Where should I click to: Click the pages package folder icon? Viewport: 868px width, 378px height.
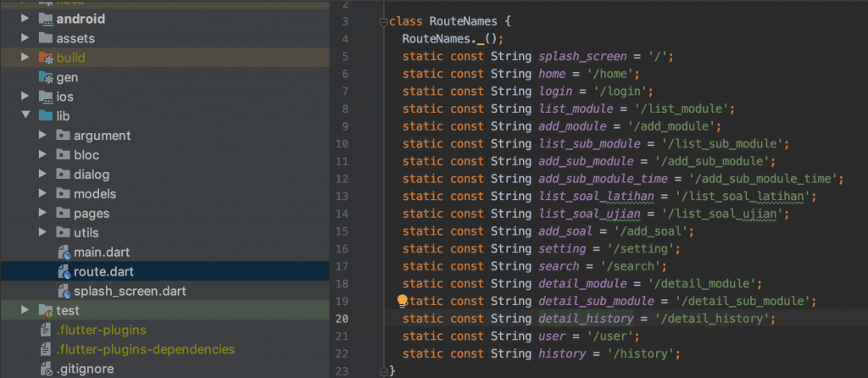64,213
